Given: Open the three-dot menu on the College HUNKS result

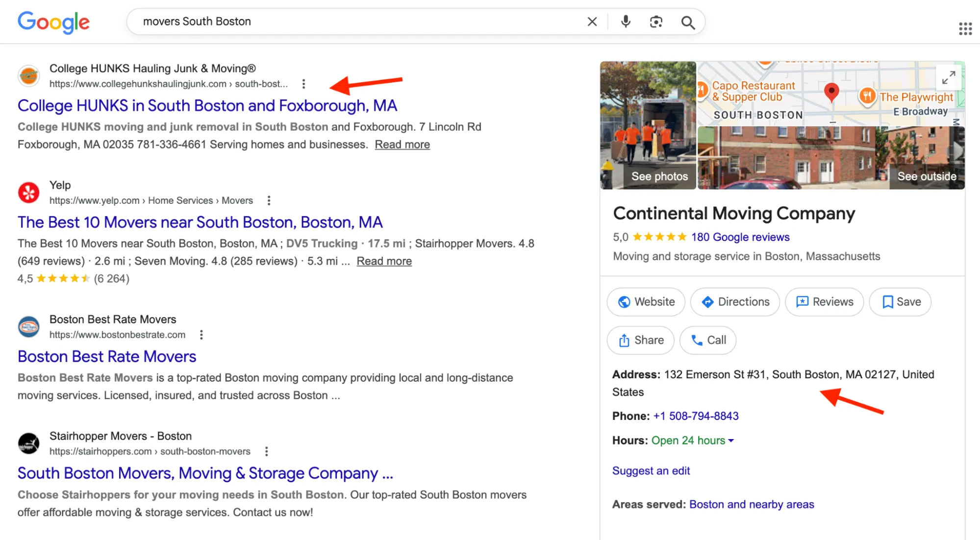Looking at the screenshot, I should coord(304,84).
